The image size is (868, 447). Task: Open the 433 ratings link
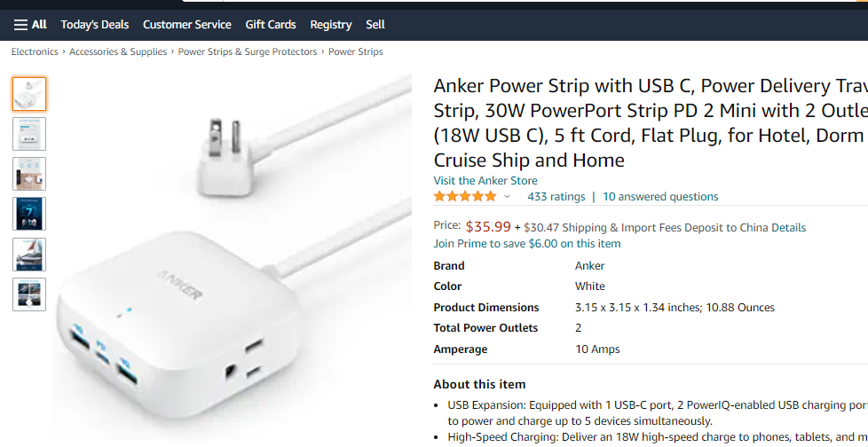pyautogui.click(x=556, y=197)
